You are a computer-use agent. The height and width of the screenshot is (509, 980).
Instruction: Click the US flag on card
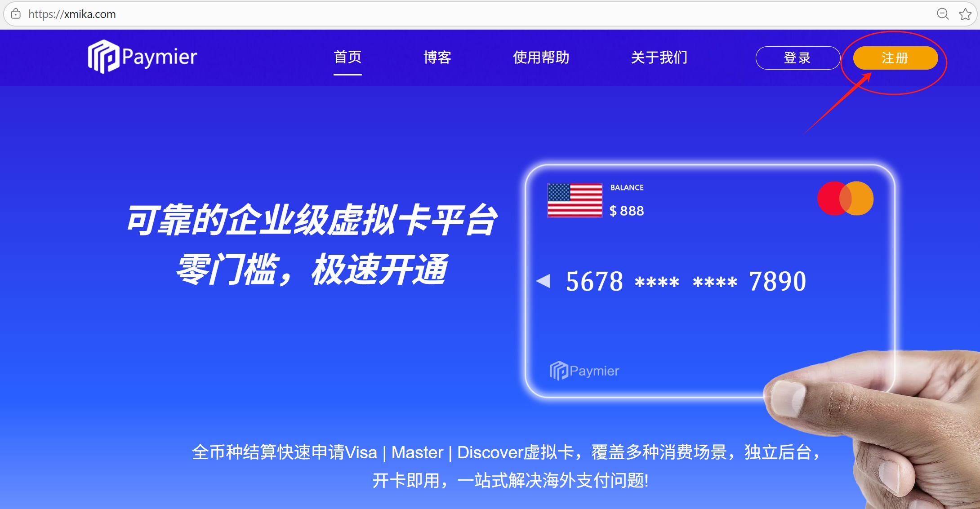click(x=575, y=200)
